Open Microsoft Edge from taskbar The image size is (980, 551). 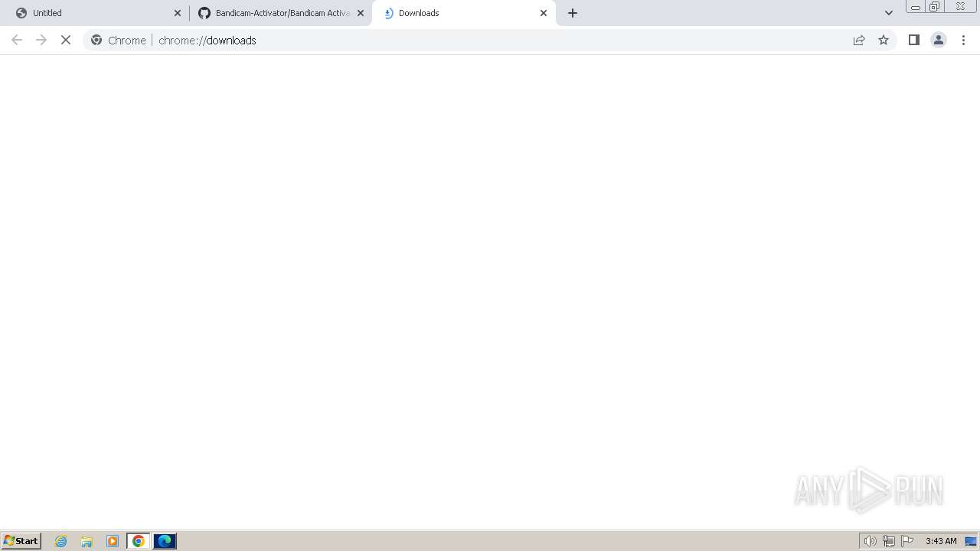pos(165,541)
